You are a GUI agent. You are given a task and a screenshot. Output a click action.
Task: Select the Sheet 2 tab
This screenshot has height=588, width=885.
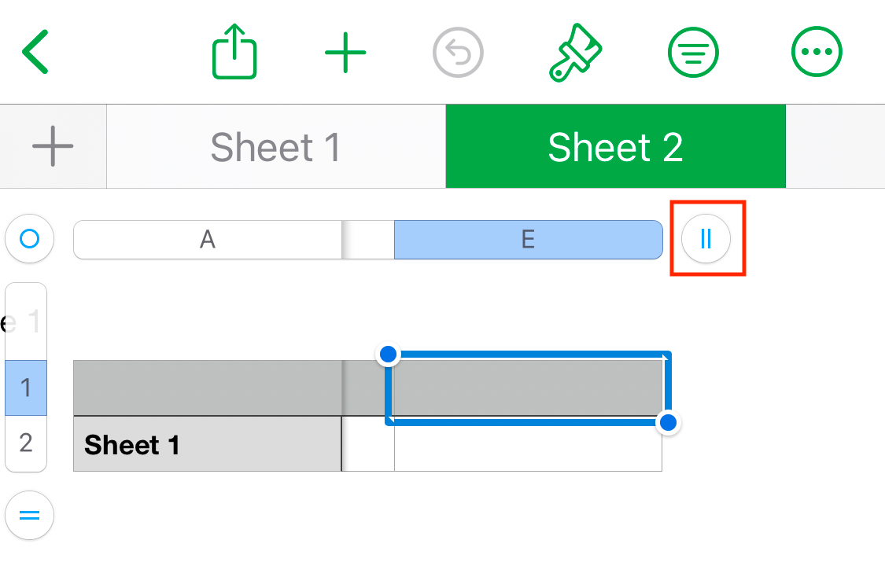(615, 147)
